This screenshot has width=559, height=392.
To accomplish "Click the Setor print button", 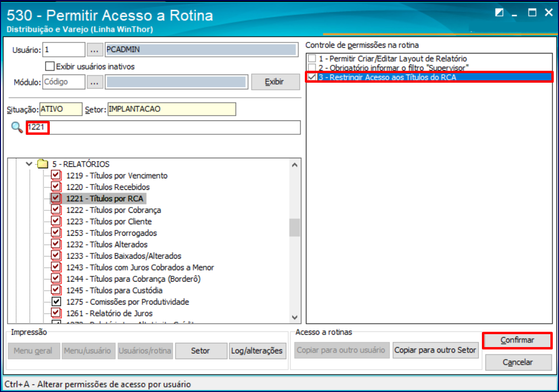I will tap(201, 351).
